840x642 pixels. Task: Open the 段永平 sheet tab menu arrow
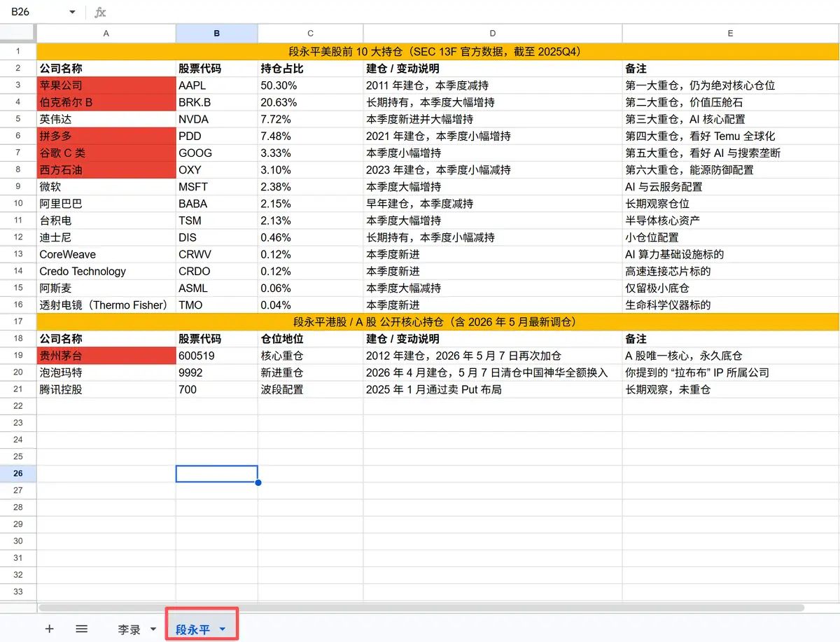(x=223, y=629)
